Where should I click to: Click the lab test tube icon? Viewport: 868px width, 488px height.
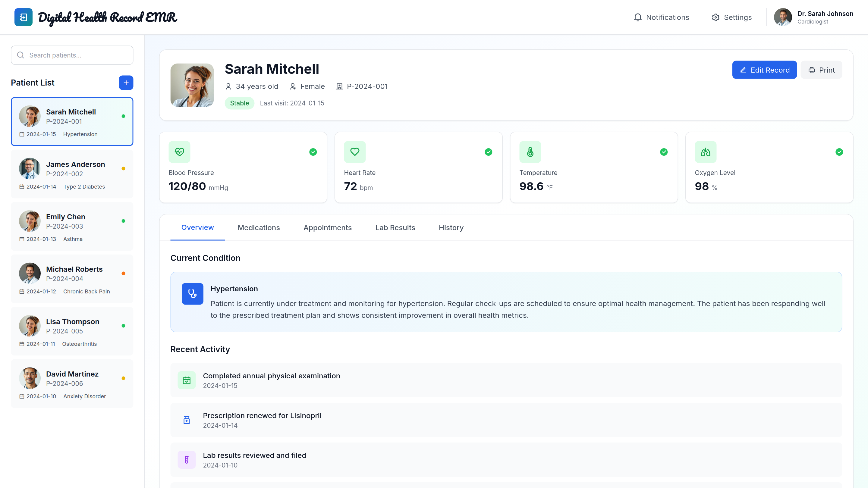(x=186, y=459)
